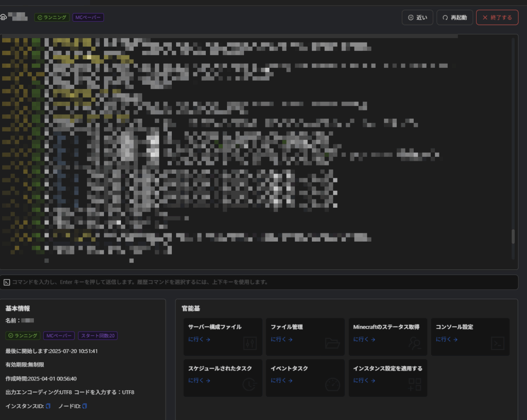Click the 官能基 heading
The image size is (527, 420).
pos(191,308)
